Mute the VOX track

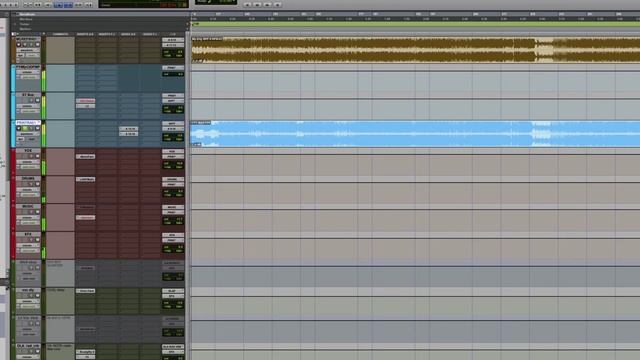(x=38, y=156)
